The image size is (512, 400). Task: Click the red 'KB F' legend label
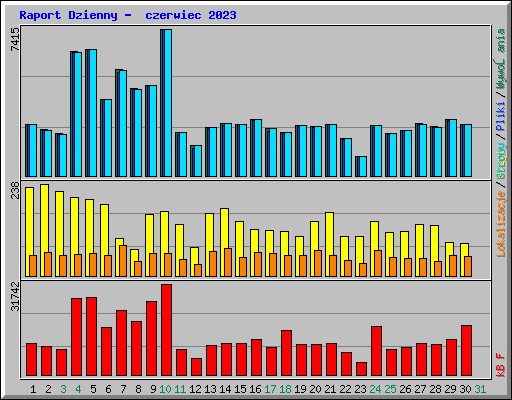pos(501,365)
